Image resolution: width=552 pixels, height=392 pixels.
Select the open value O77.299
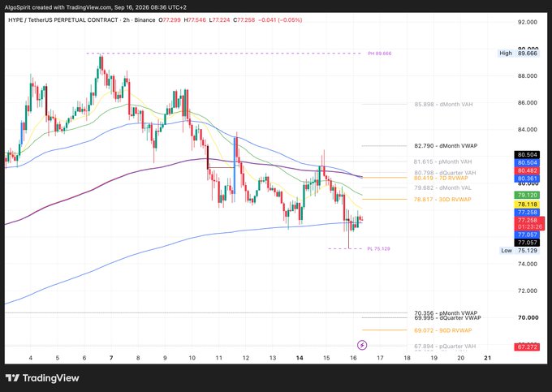tap(170, 20)
